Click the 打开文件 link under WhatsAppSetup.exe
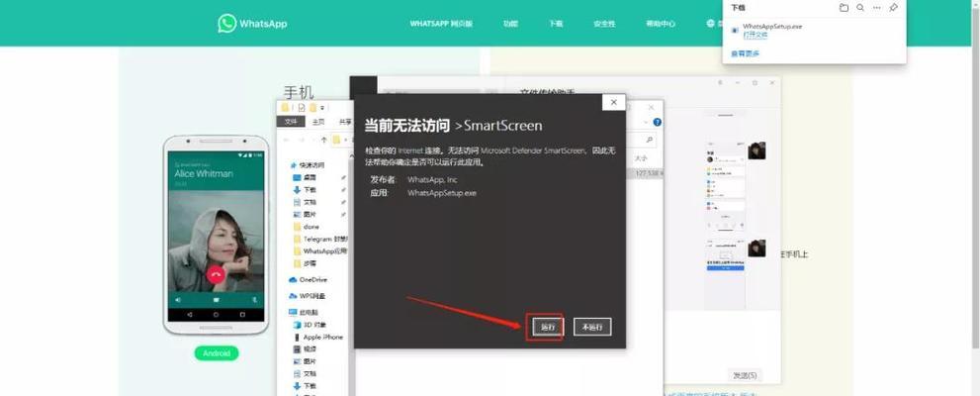Viewport: 980px width, 396px height. tap(755, 35)
